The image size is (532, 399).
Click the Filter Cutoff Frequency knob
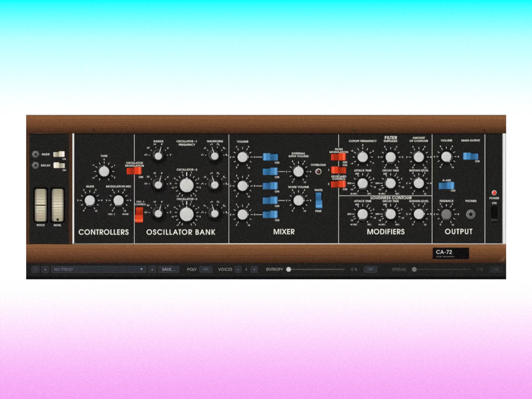click(362, 157)
